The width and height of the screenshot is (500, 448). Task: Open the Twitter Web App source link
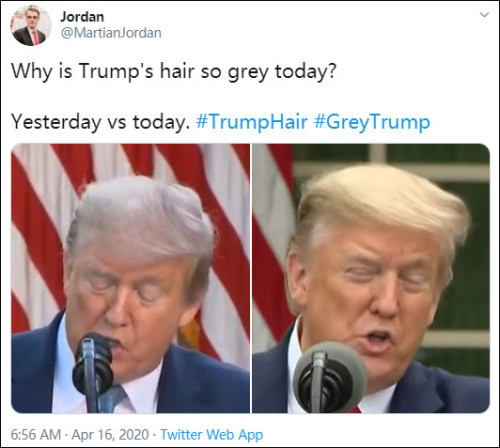(x=212, y=435)
